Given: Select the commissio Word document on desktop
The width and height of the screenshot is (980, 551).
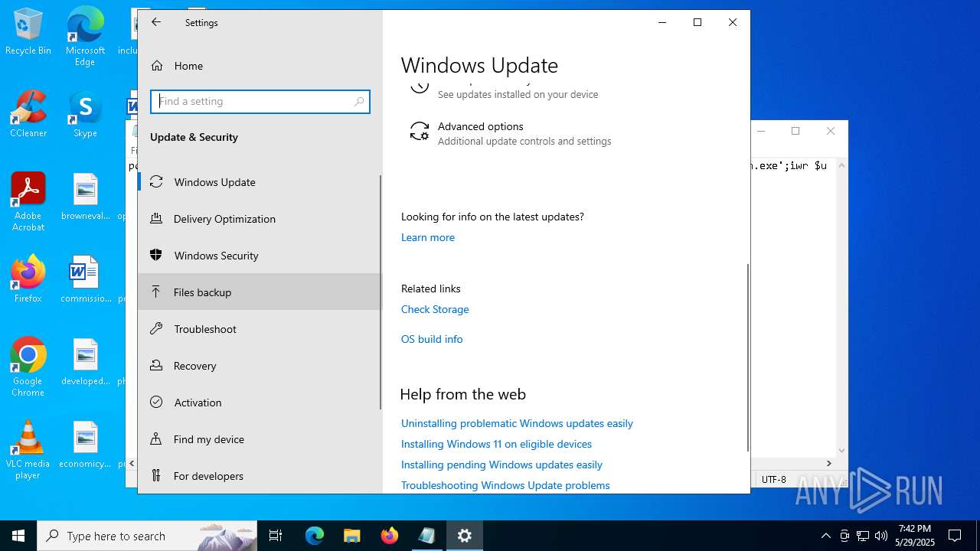Looking at the screenshot, I should [86, 280].
